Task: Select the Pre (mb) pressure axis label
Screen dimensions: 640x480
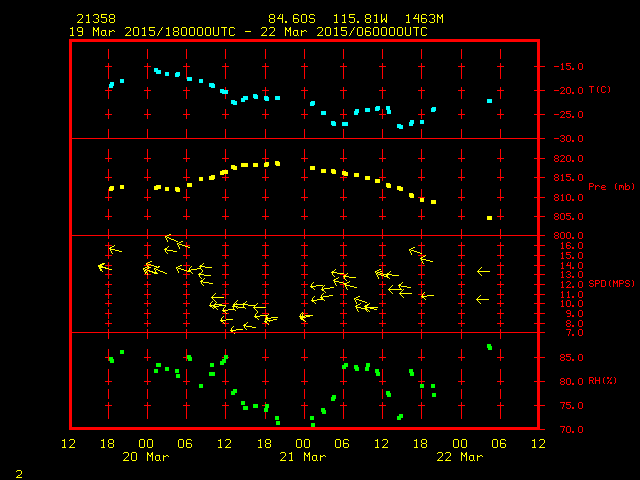Action: click(611, 187)
